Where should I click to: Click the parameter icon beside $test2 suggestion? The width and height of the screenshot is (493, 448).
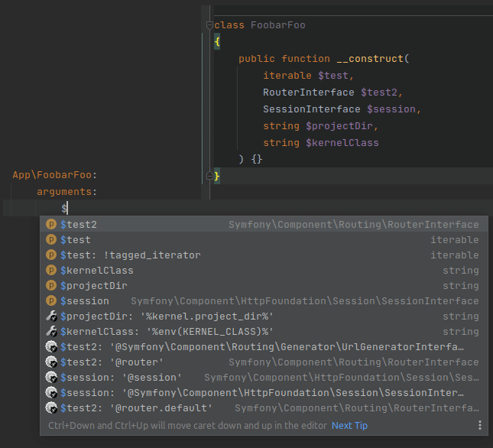coord(51,225)
